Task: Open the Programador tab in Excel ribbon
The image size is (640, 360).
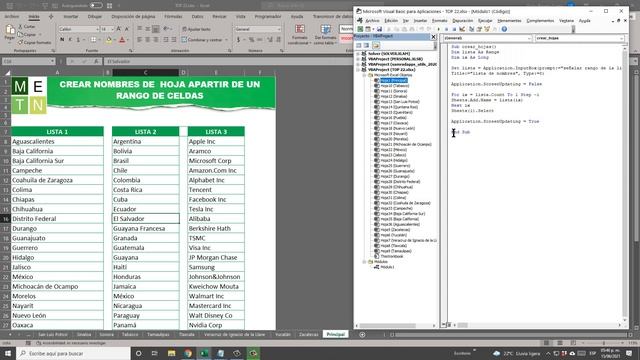Action: (268, 16)
